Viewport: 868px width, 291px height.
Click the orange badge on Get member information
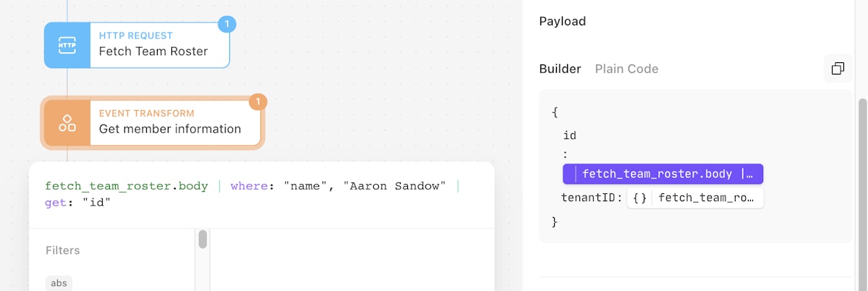(258, 102)
